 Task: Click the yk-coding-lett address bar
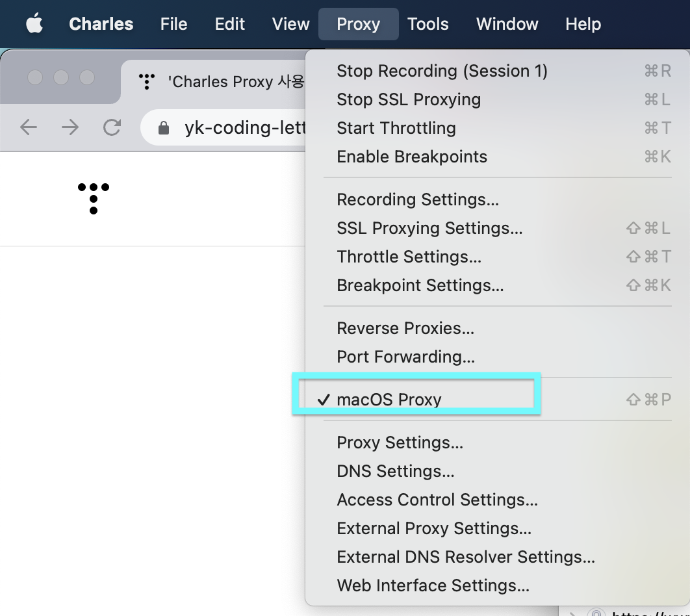pyautogui.click(x=224, y=127)
